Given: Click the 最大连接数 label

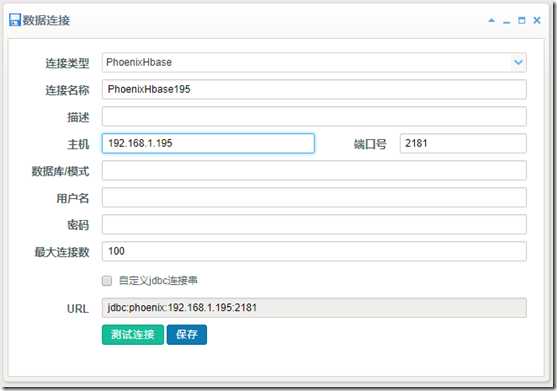Looking at the screenshot, I should (x=62, y=252).
